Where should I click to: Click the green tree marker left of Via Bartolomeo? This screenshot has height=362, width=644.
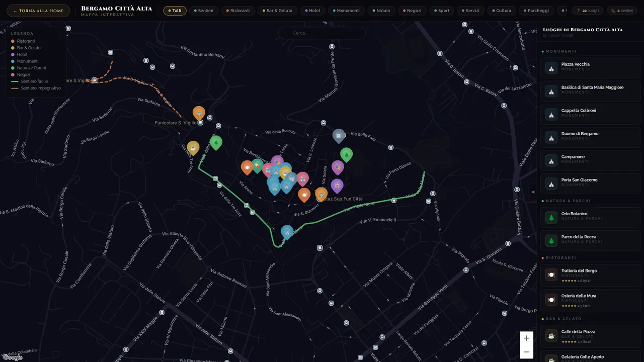click(216, 143)
